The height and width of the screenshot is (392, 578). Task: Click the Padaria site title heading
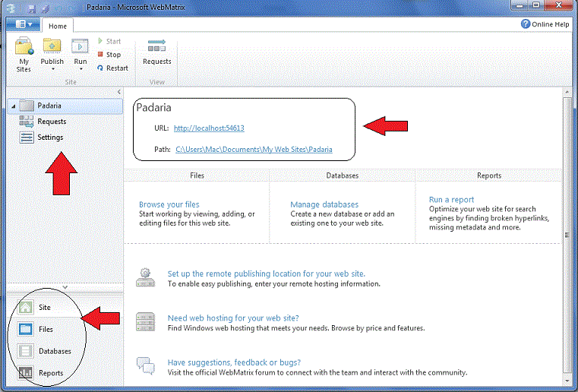point(153,107)
